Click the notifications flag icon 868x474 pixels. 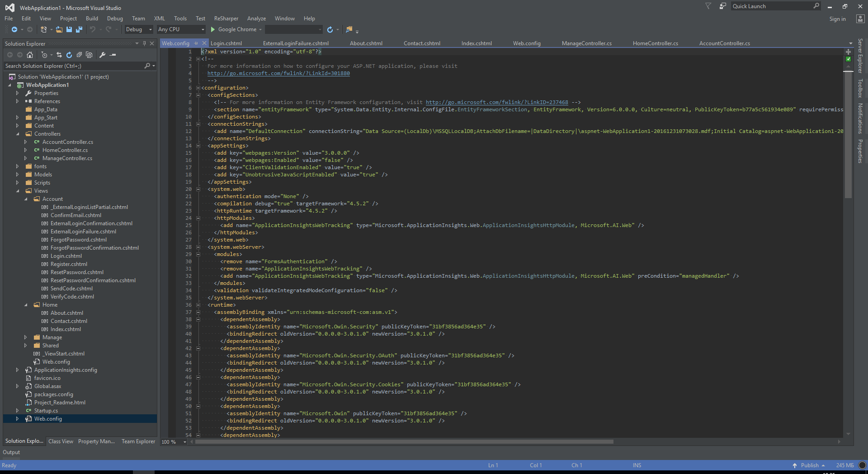(x=708, y=6)
